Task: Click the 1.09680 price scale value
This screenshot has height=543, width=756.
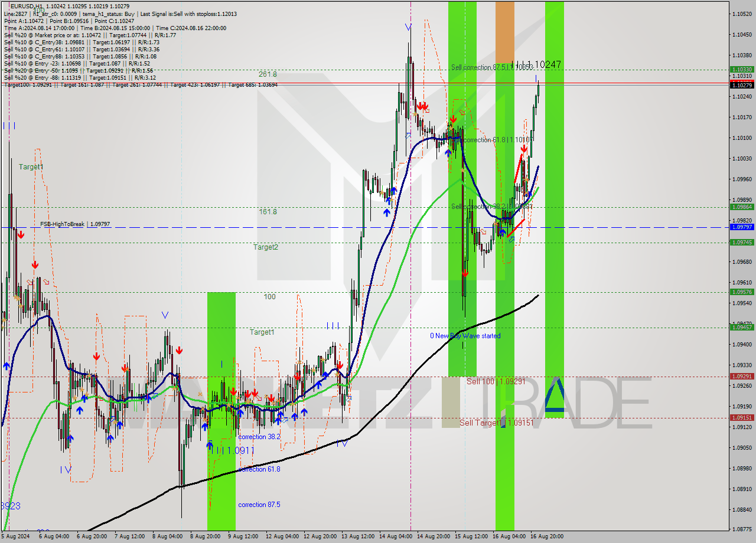Action: [x=742, y=261]
